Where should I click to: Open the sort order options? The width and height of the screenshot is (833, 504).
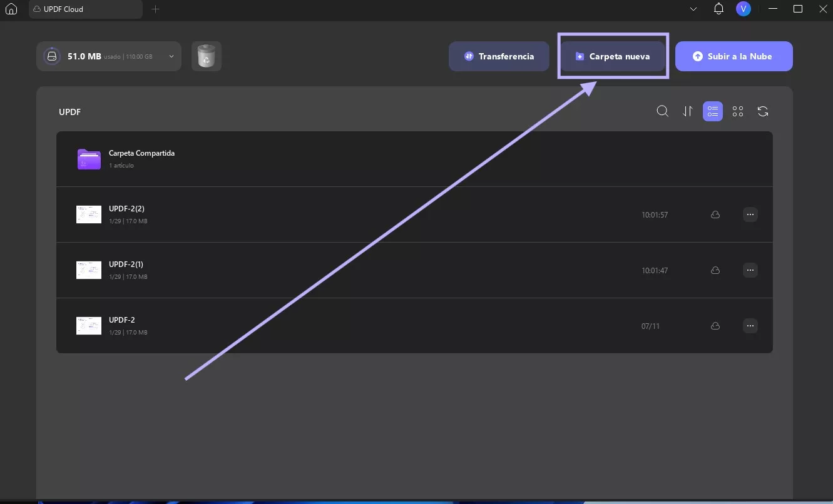pos(688,111)
